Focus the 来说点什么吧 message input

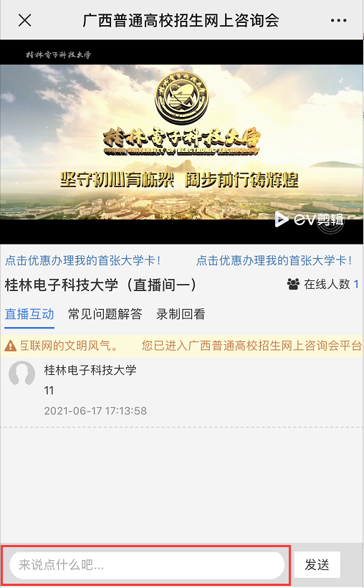pyautogui.click(x=147, y=565)
